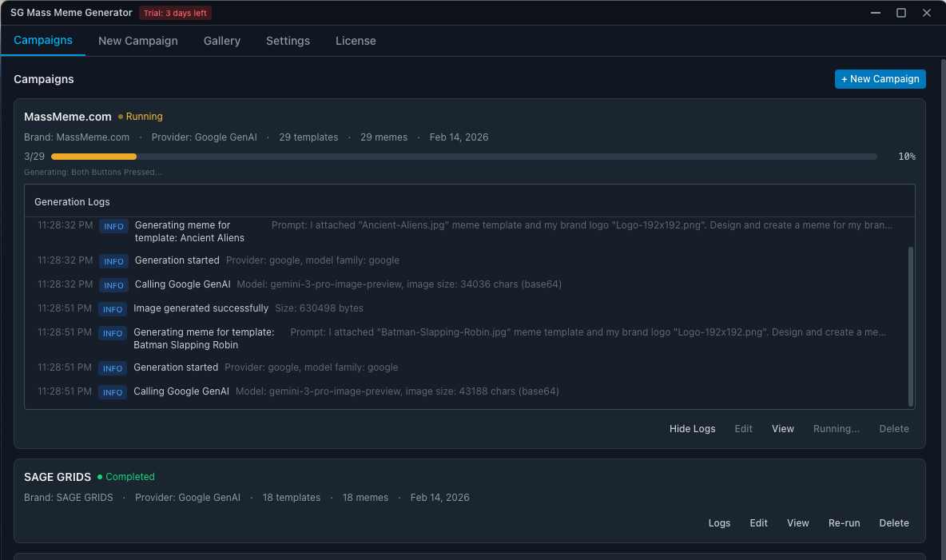This screenshot has height=560, width=946.
Task: Click Edit on the MassMeme.com campaign
Action: [x=743, y=428]
